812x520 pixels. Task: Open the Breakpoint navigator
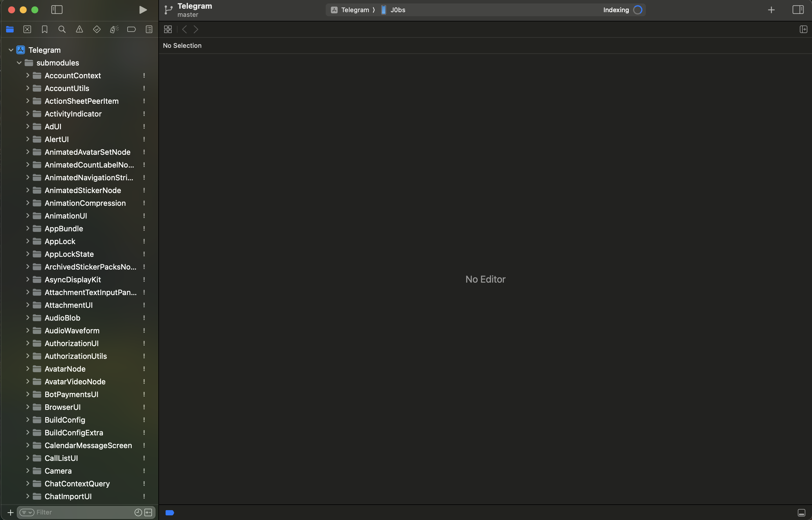point(131,29)
